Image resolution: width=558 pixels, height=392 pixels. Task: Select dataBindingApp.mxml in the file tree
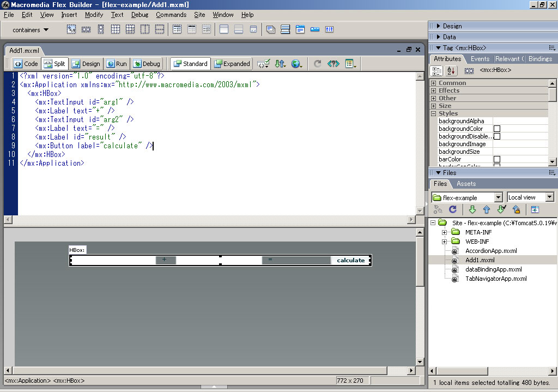pos(494,269)
